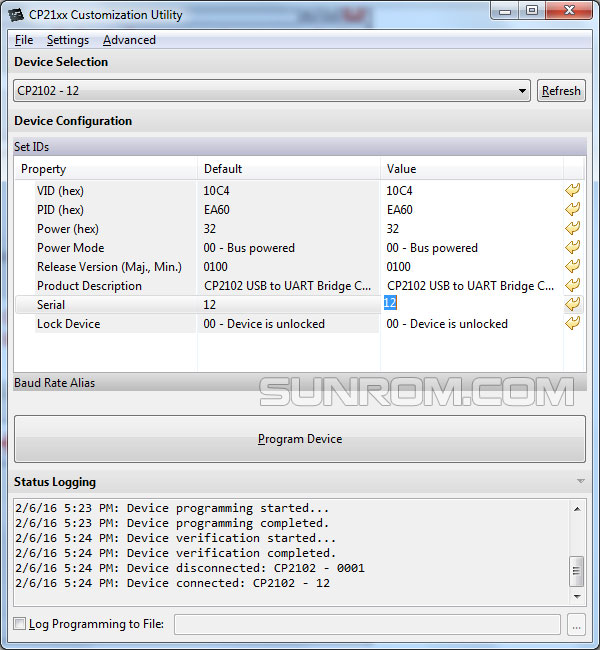Open the Settings menu
Viewport: 600px width, 650px height.
(x=68, y=40)
